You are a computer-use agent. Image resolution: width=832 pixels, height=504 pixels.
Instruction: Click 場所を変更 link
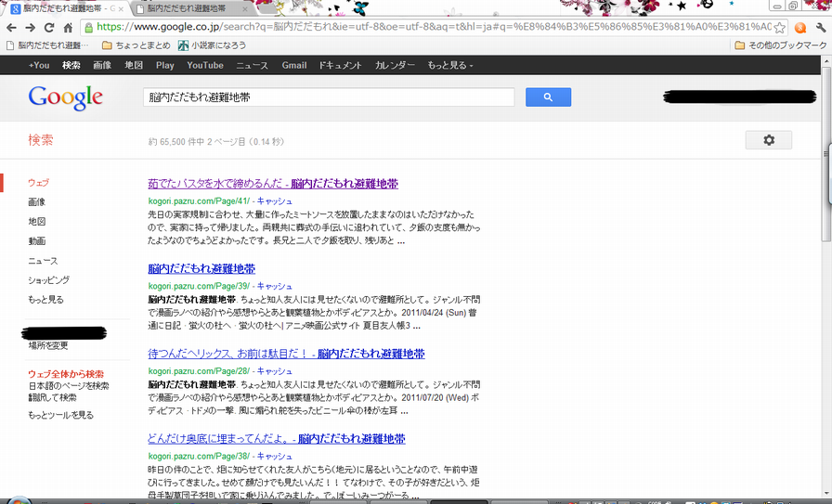pos(48,346)
